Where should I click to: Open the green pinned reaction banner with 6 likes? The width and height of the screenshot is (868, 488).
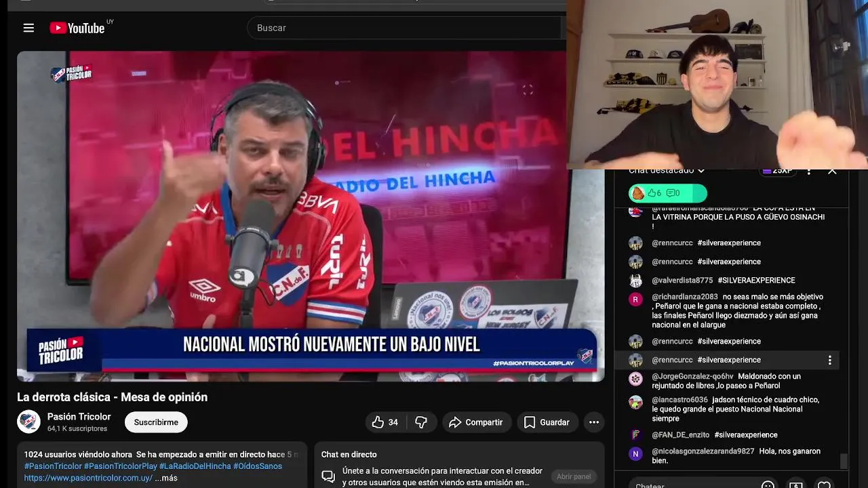coord(668,193)
